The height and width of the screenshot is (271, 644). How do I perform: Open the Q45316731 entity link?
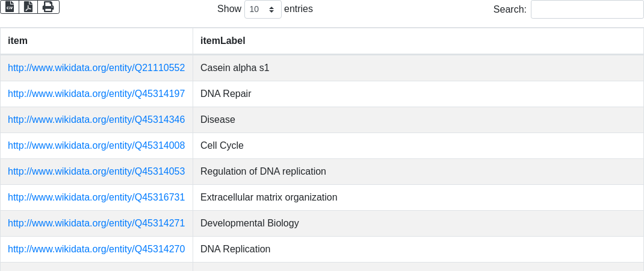pyautogui.click(x=96, y=198)
